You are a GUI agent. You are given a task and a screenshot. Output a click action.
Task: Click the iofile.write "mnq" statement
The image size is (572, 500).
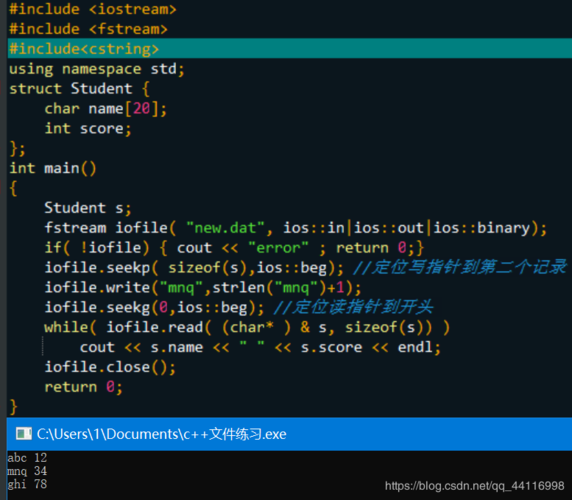click(x=202, y=287)
